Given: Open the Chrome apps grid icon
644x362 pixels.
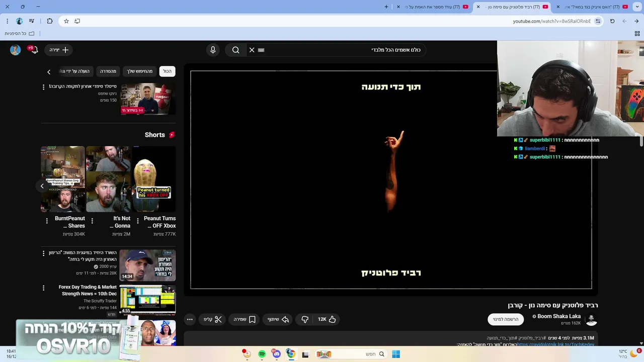Looking at the screenshot, I should [x=637, y=34].
